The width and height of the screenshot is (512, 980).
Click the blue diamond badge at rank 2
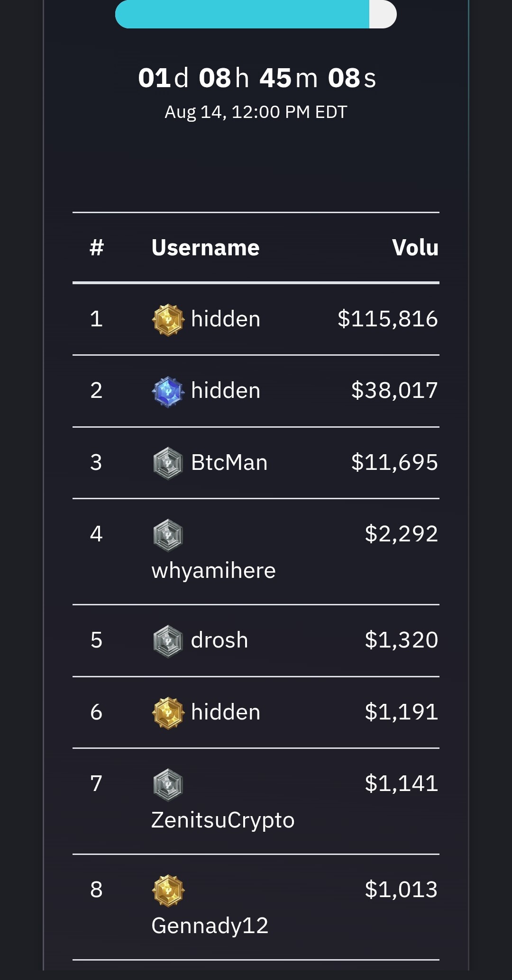click(x=168, y=392)
